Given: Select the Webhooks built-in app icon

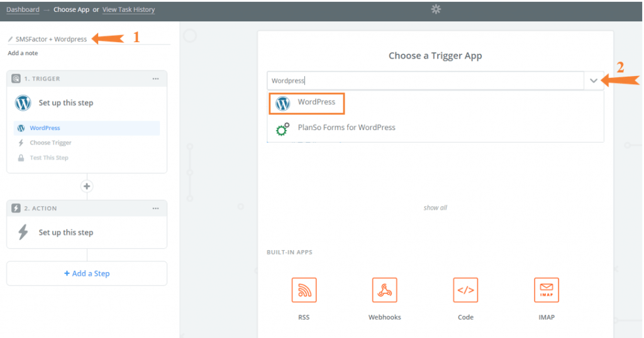Looking at the screenshot, I should coord(384,290).
